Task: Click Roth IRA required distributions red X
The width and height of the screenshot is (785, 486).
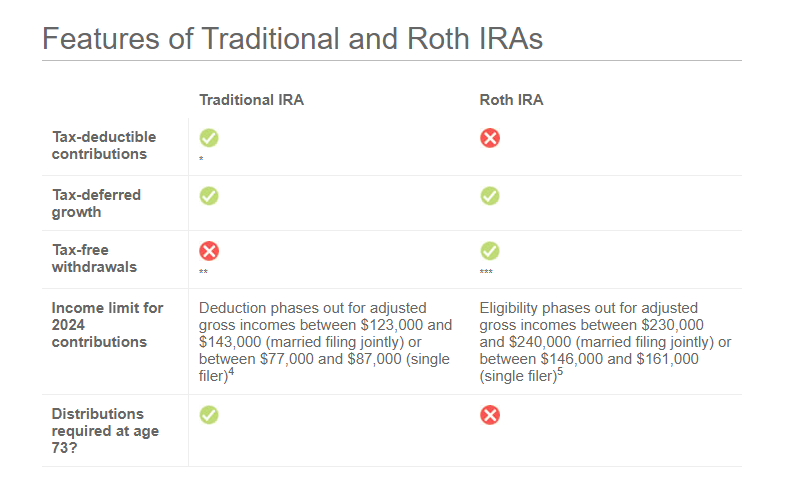Action: pos(490,414)
